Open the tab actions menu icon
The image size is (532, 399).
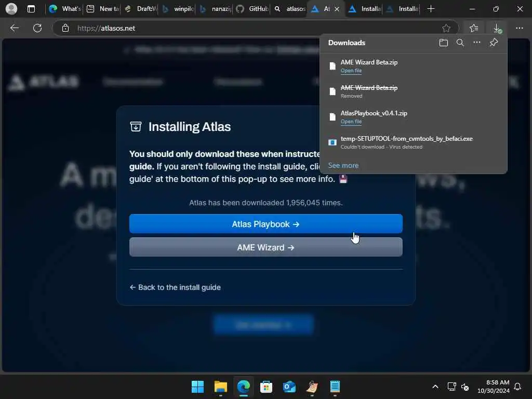point(31,9)
